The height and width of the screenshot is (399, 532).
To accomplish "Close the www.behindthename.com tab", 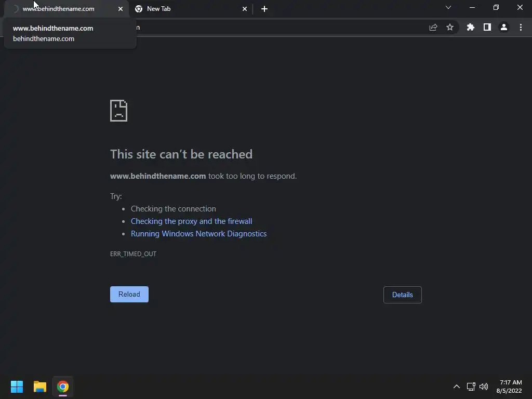I will tap(121, 9).
